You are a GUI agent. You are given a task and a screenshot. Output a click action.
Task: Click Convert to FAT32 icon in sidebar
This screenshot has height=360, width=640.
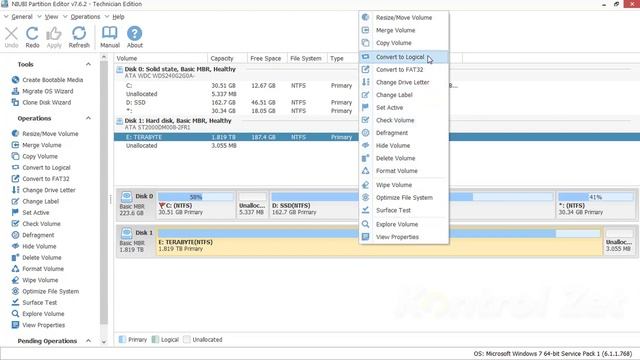pos(16,178)
